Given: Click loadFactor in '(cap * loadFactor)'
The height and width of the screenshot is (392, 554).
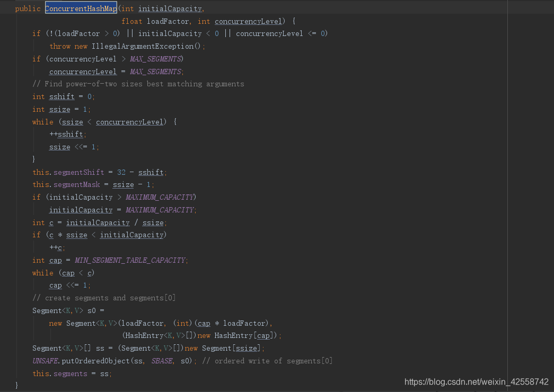Looking at the screenshot, I should click(244, 324).
